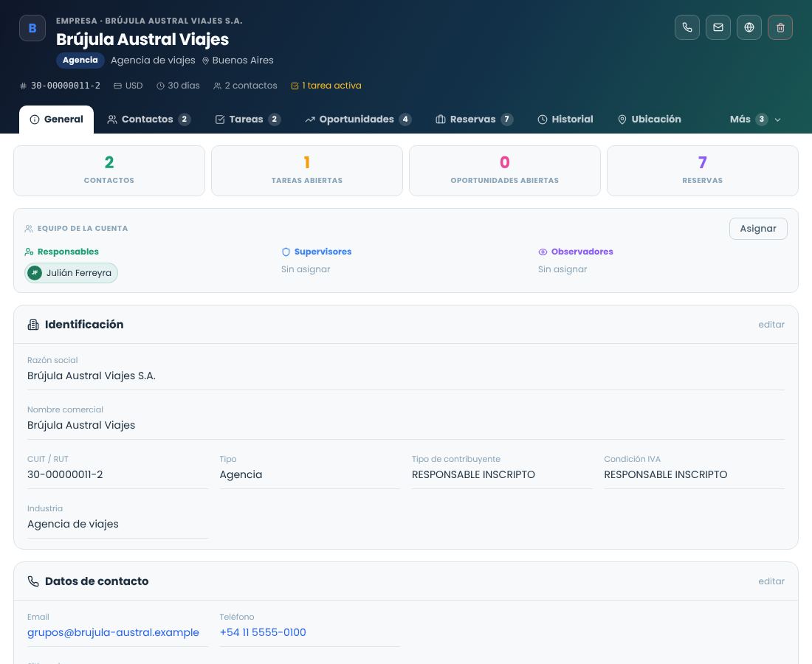The height and width of the screenshot is (664, 812).
Task: Click the Reservas summary card
Action: 703,170
